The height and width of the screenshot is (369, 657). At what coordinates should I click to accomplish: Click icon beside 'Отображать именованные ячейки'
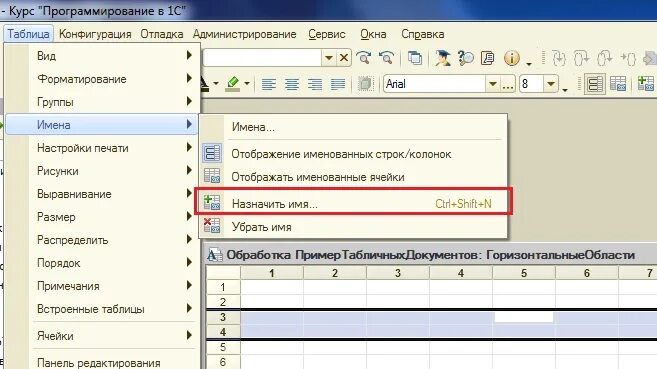[x=212, y=176]
